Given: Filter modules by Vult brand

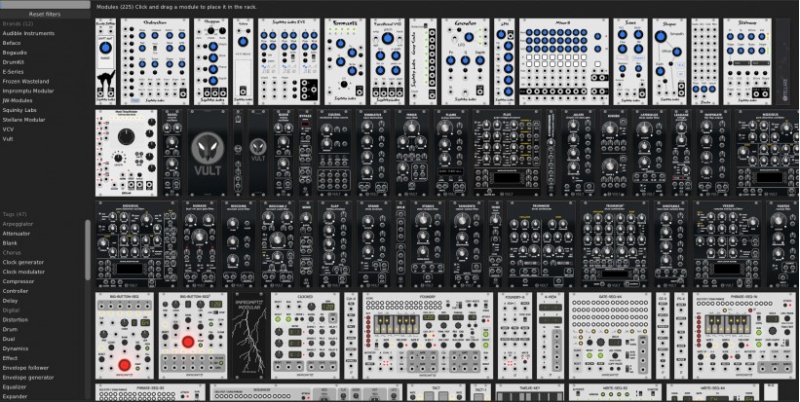Looking at the screenshot, I should coord(8,139).
